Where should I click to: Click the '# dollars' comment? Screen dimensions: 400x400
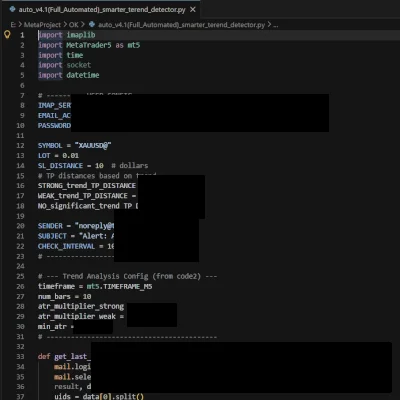[x=130, y=165]
